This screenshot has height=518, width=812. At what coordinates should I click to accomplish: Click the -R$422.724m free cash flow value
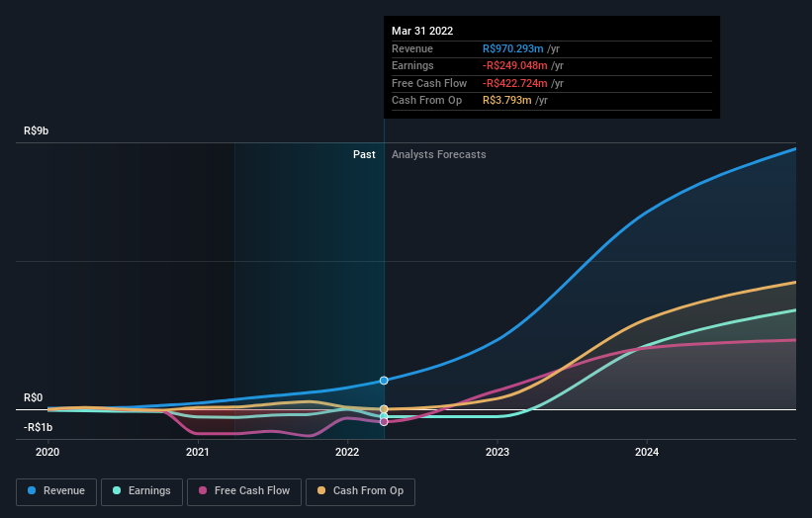pyautogui.click(x=514, y=83)
